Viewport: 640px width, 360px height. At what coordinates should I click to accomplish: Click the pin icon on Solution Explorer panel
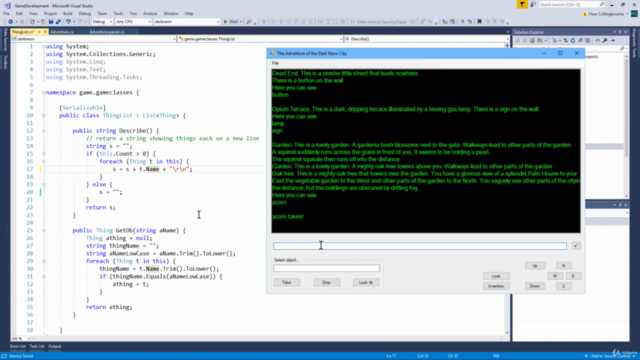620,32
